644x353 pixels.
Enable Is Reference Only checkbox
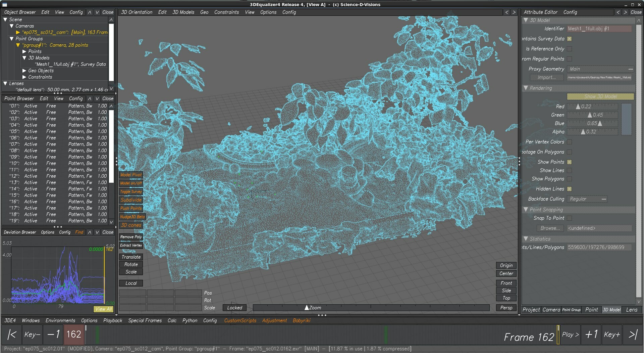pos(569,49)
